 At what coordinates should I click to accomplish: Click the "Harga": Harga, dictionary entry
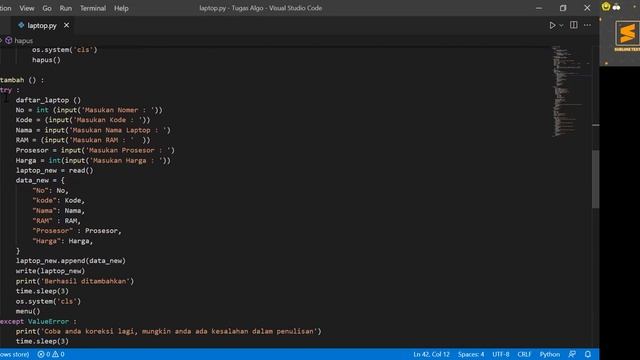click(x=62, y=241)
